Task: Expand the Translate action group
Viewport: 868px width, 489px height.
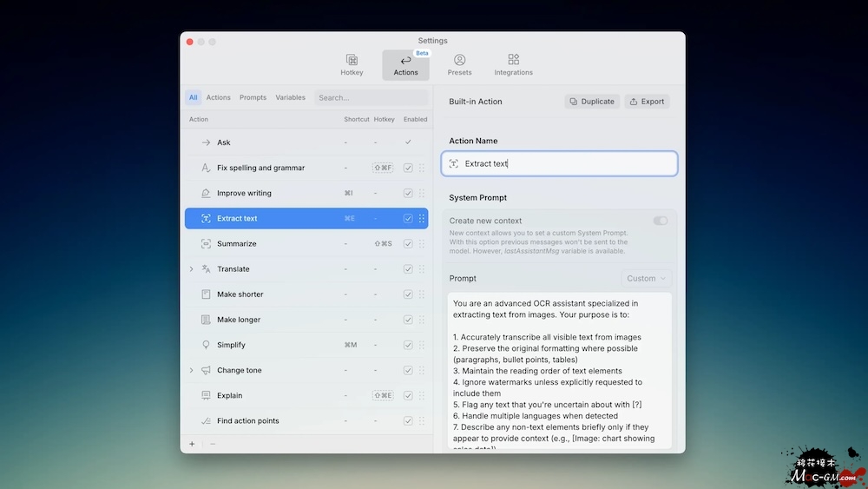Action: (192, 269)
